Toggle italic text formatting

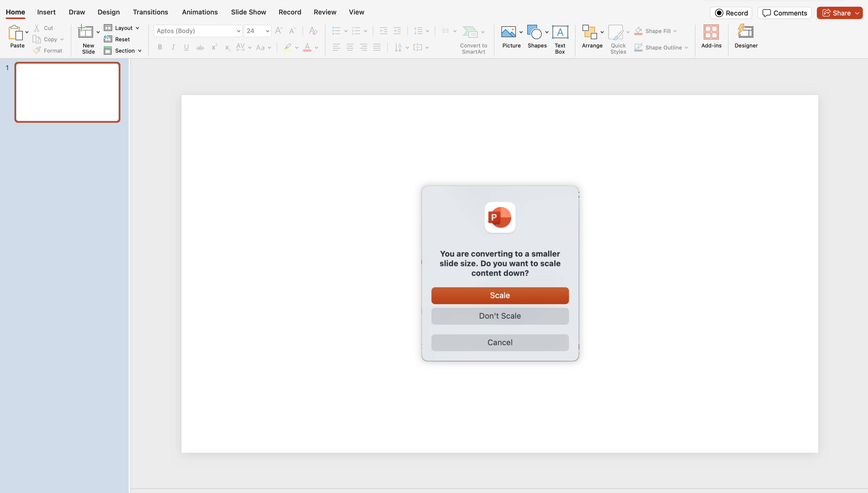(x=173, y=47)
